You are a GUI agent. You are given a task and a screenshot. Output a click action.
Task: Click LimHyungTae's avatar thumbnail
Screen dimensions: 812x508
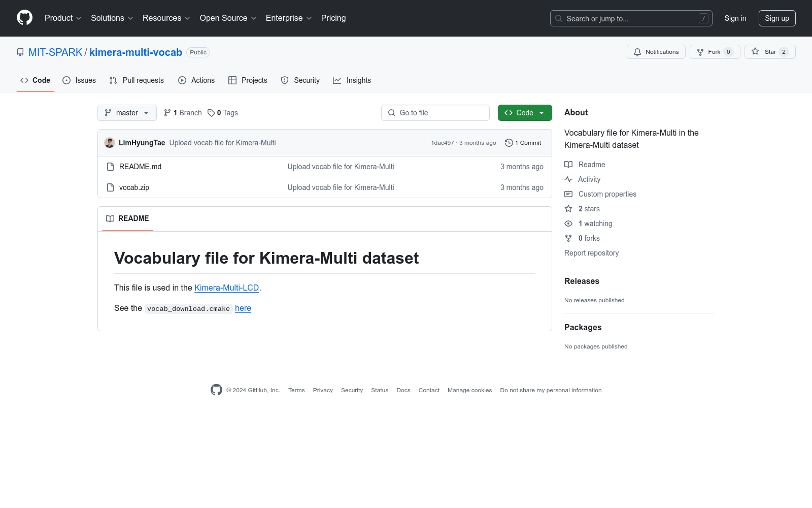pyautogui.click(x=110, y=143)
